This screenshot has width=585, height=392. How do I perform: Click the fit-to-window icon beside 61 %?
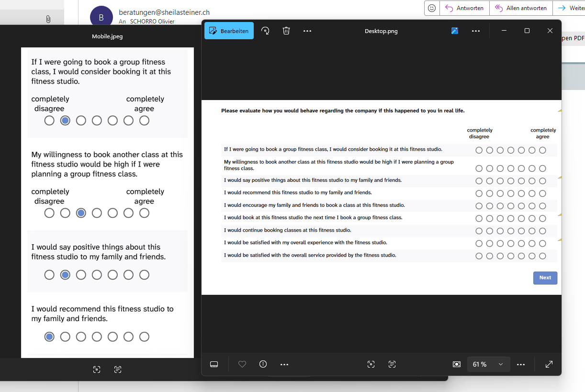[x=456, y=364]
